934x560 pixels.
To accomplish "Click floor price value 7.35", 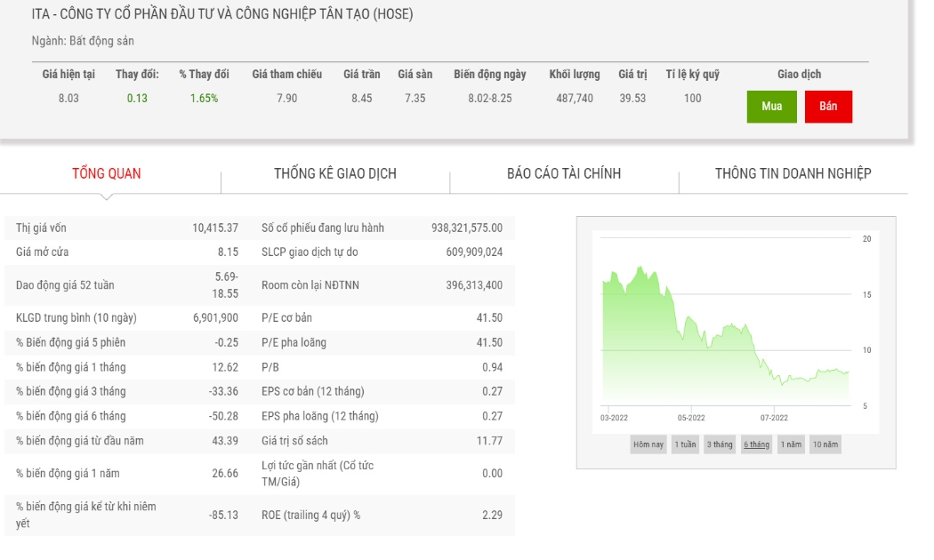I will tap(415, 98).
